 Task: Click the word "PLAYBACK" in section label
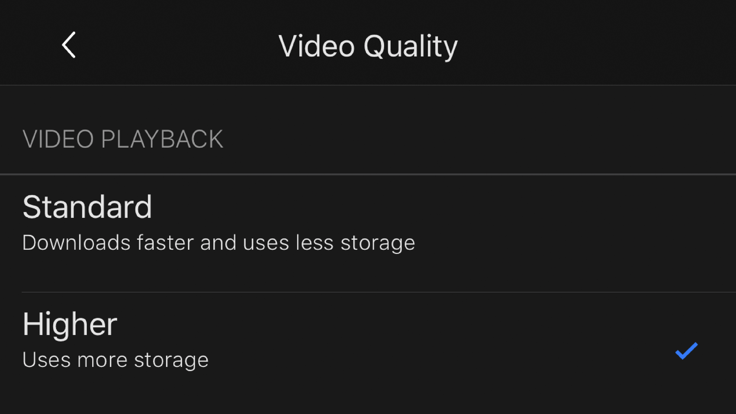pyautogui.click(x=162, y=139)
